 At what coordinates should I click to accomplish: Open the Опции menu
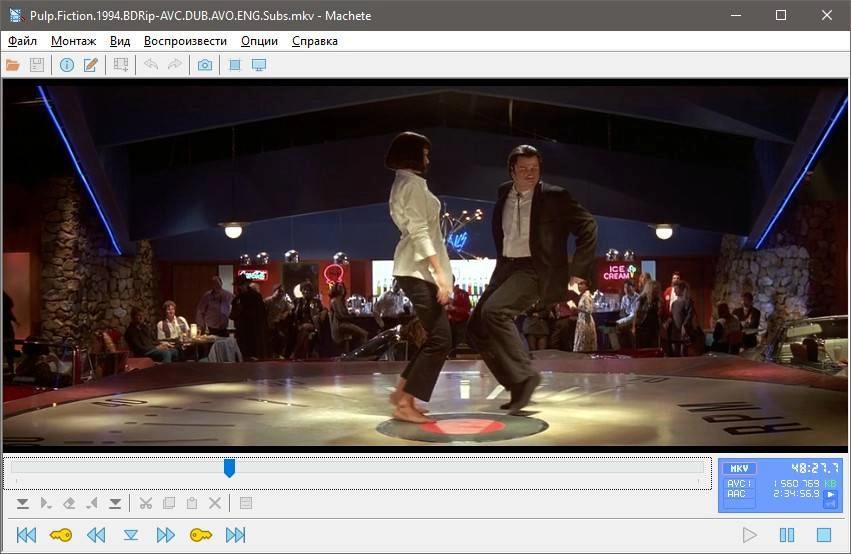coord(259,41)
